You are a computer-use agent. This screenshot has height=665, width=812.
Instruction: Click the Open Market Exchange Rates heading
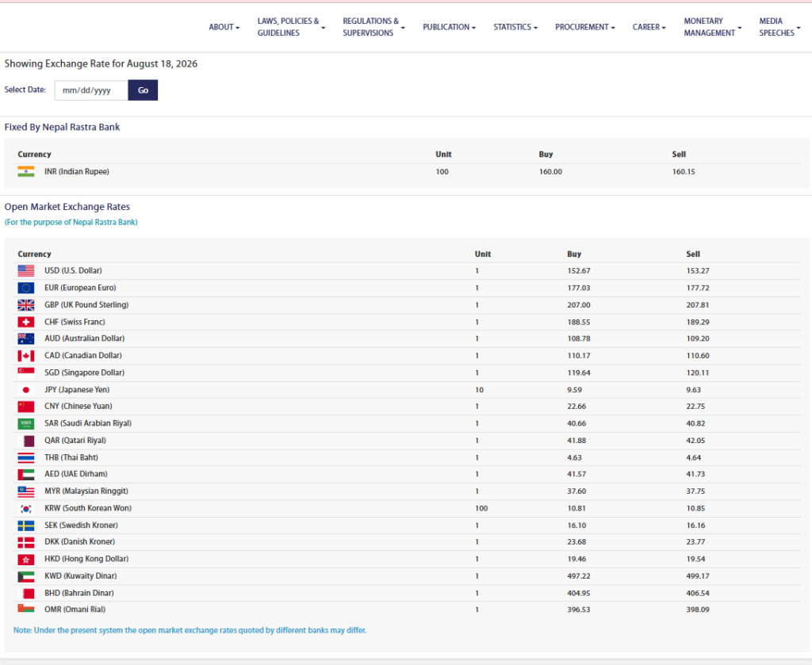(67, 207)
